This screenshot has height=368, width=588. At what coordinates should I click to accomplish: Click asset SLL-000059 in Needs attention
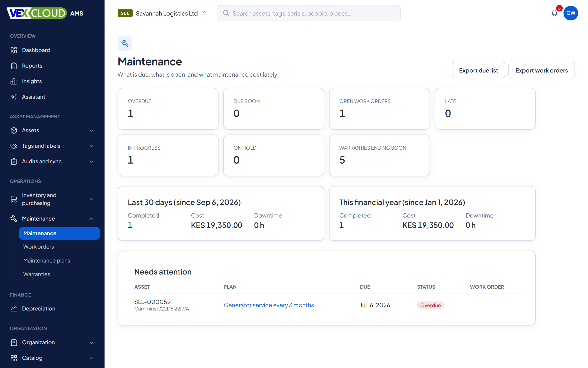point(152,302)
